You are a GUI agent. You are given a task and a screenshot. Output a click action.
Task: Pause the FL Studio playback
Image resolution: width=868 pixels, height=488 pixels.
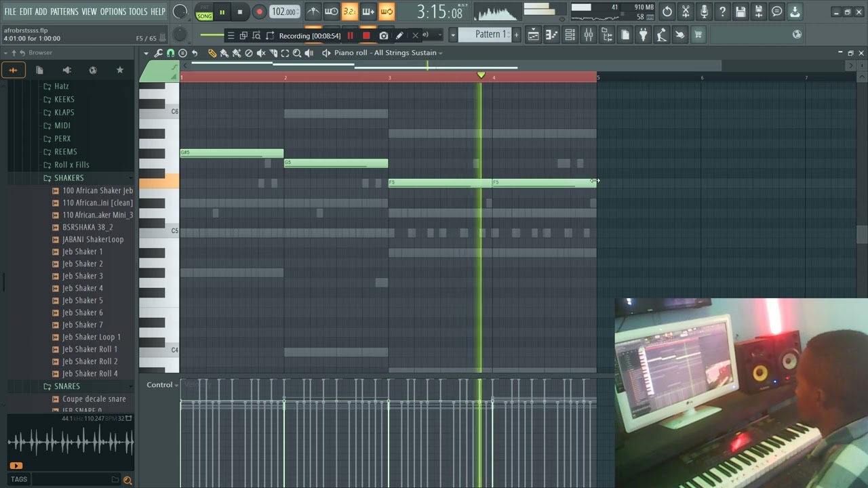pos(222,12)
